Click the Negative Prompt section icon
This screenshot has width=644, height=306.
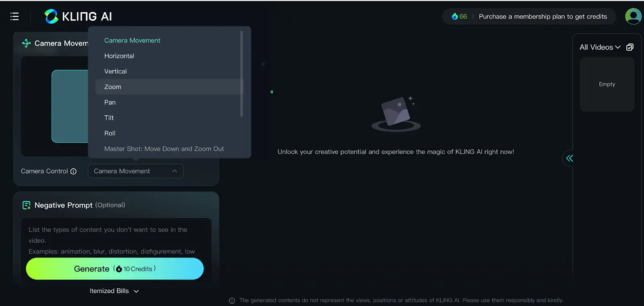click(x=27, y=205)
